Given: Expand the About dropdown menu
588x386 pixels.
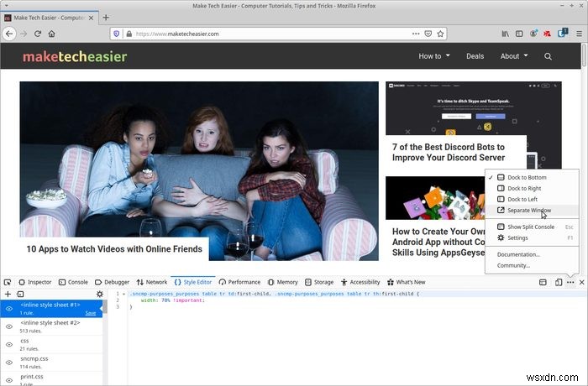Looking at the screenshot, I should (x=514, y=56).
